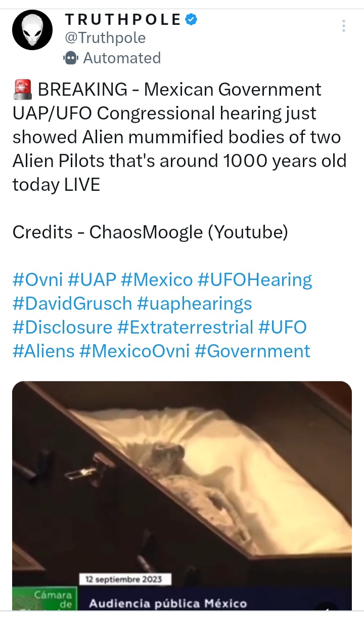Screen dimensions: 364x622
Task: Tap the blue verified badge icon
Action: pos(191,19)
